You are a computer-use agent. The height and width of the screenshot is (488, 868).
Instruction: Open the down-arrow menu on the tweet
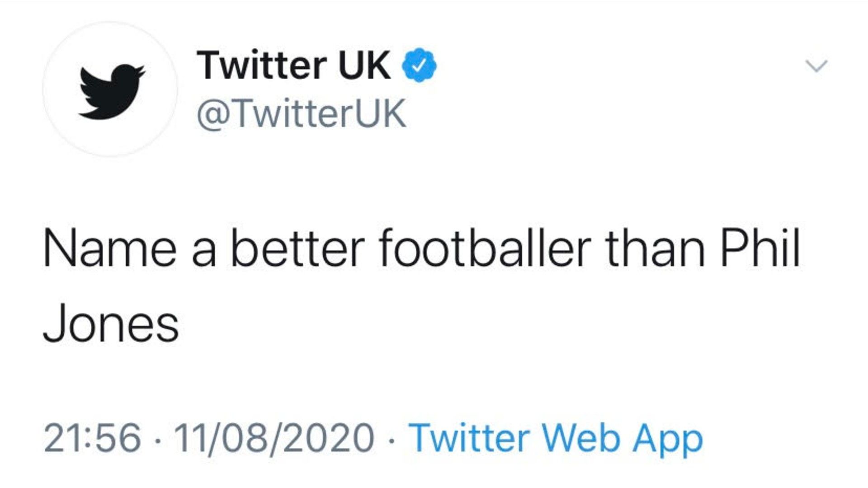(x=816, y=66)
